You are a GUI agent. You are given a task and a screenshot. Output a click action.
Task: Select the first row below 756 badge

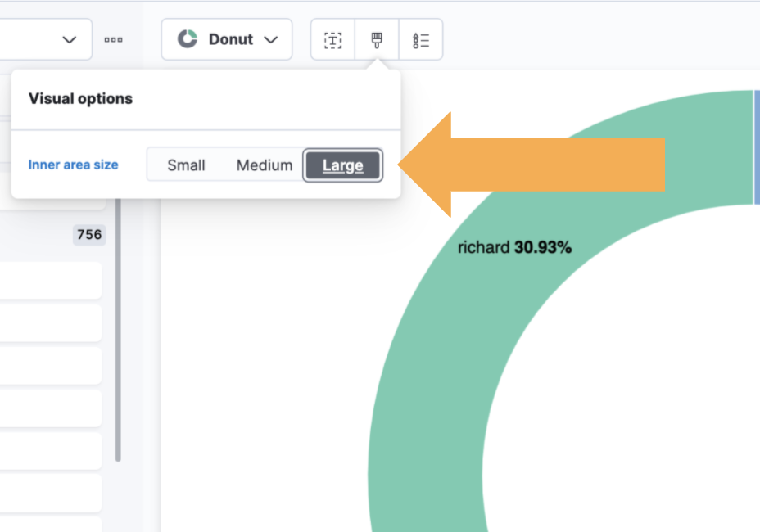(51, 281)
